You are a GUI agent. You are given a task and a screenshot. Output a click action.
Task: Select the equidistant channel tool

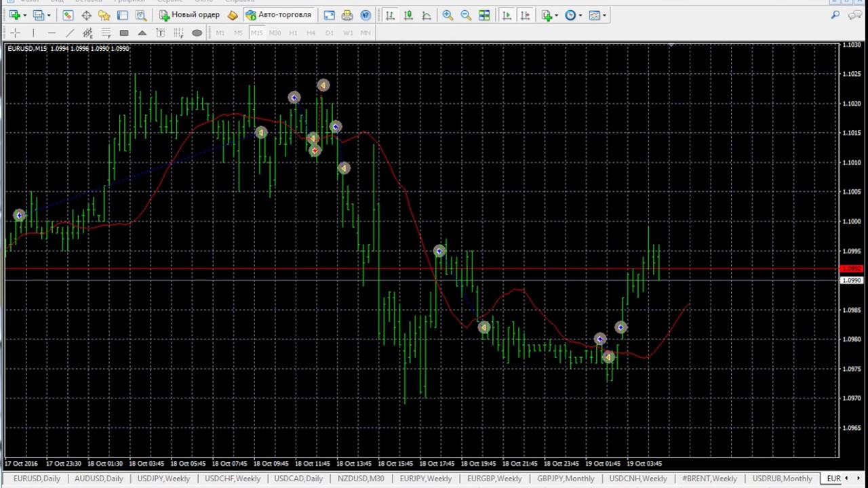point(87,33)
